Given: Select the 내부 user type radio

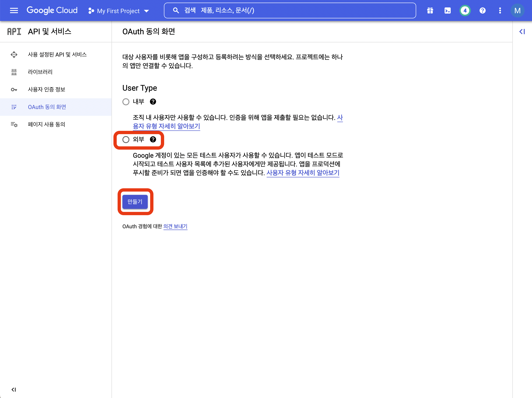Looking at the screenshot, I should pyautogui.click(x=126, y=102).
